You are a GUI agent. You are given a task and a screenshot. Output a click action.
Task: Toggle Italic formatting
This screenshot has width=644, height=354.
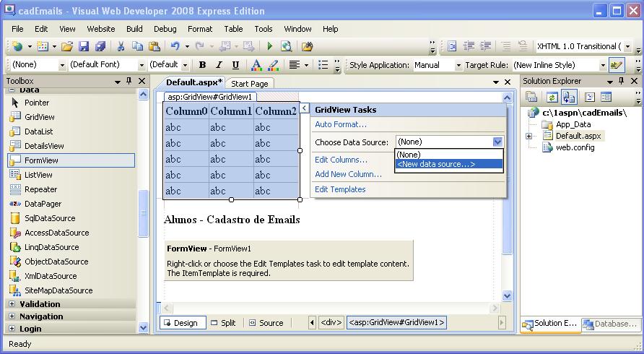pos(219,65)
